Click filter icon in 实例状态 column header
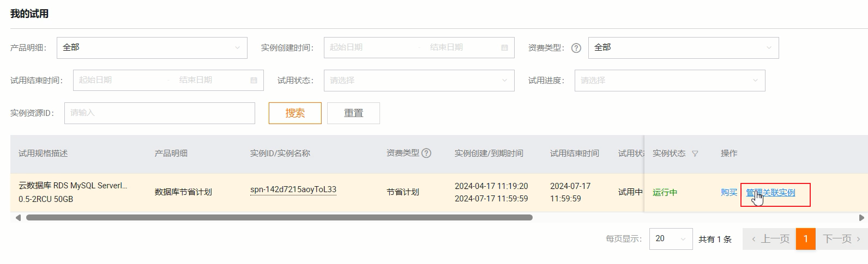 pos(695,154)
